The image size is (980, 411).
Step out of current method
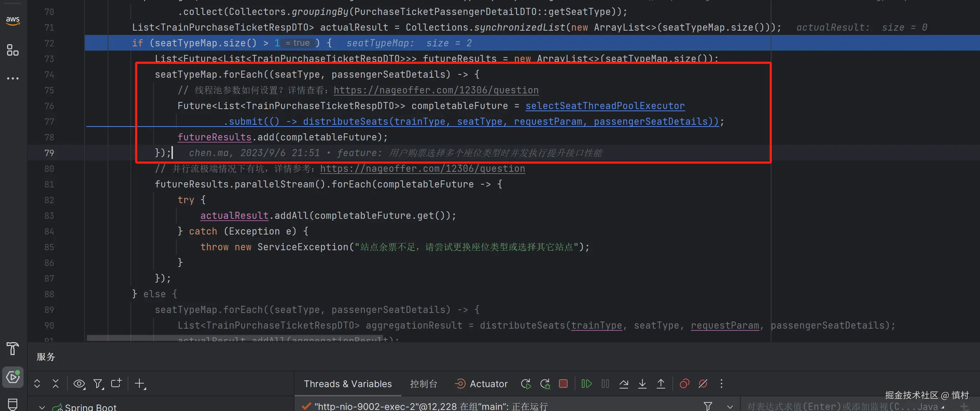[661, 384]
